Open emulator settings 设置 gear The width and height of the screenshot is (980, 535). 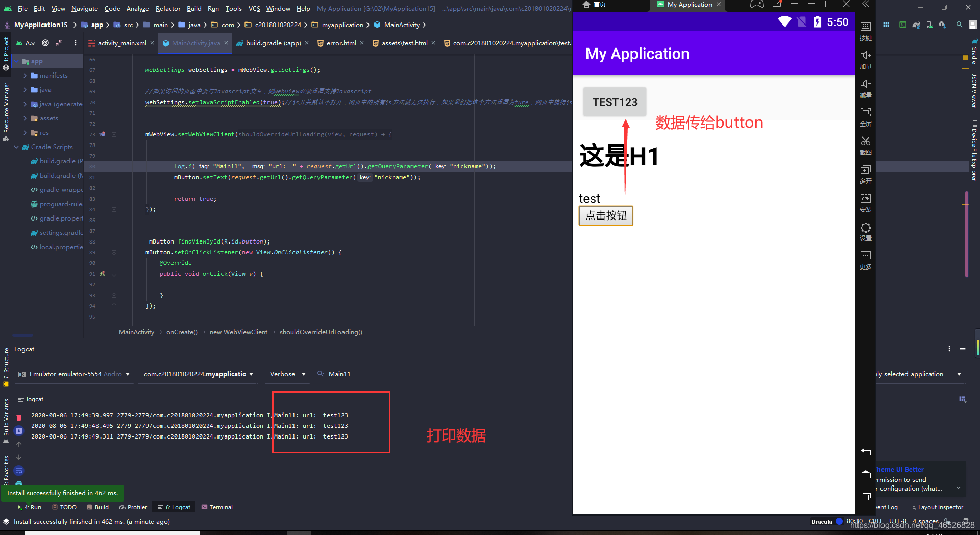click(x=866, y=231)
